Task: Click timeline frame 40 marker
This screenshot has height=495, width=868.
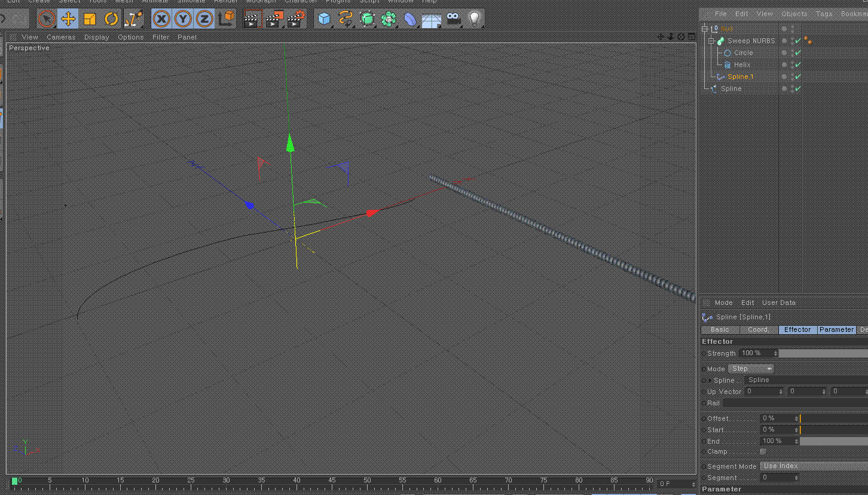Action: pos(297,481)
